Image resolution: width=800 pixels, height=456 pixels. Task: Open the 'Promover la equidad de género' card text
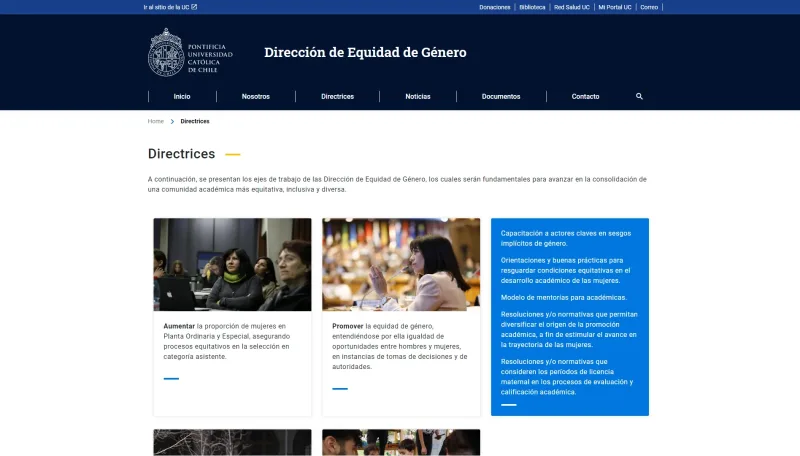(399, 346)
